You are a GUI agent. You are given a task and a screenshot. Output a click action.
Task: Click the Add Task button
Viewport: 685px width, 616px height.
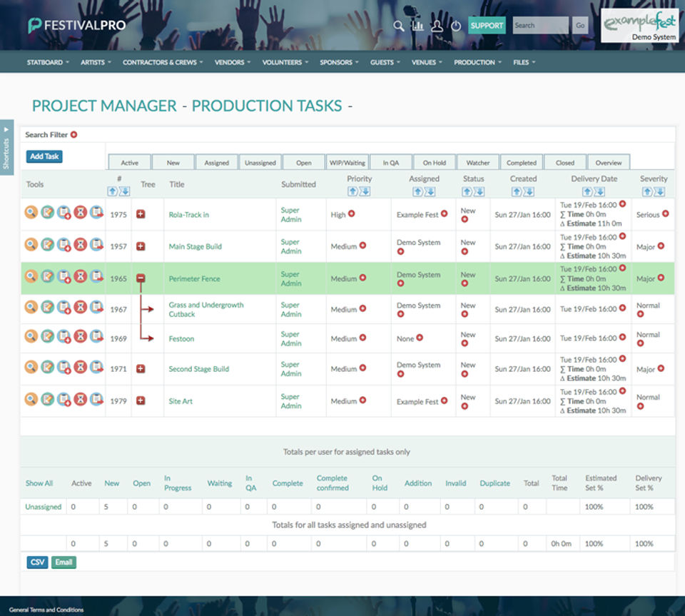click(x=44, y=156)
